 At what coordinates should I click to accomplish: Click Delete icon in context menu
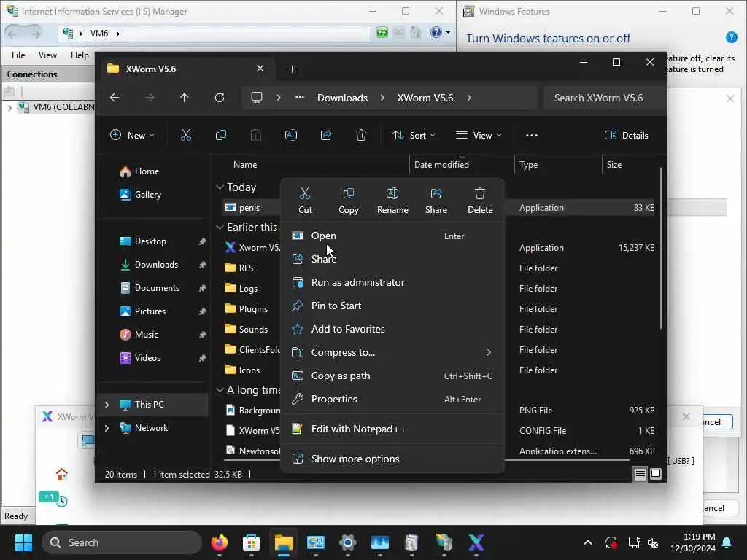pos(480,201)
